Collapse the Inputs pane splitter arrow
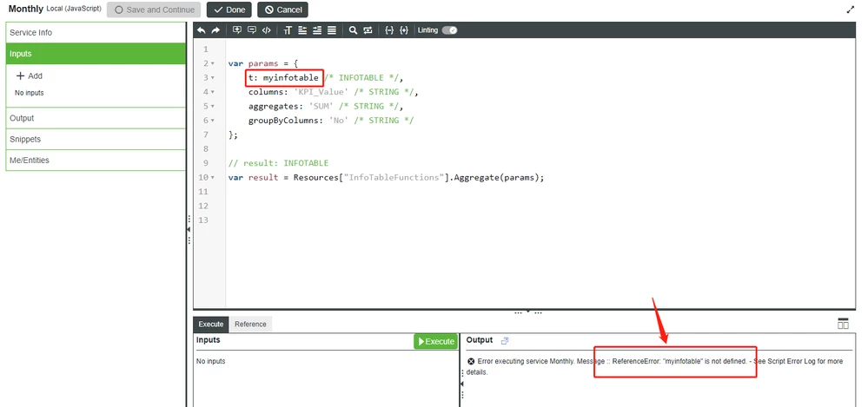 [461, 384]
